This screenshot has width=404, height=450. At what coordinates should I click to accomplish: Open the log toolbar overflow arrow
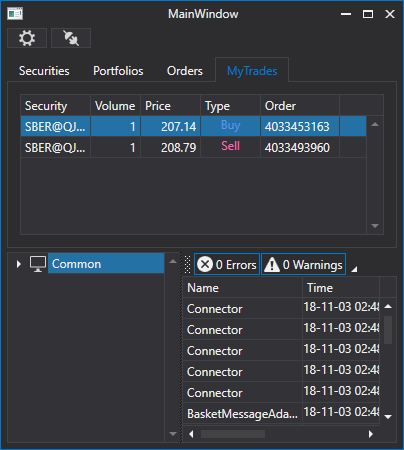point(354,269)
